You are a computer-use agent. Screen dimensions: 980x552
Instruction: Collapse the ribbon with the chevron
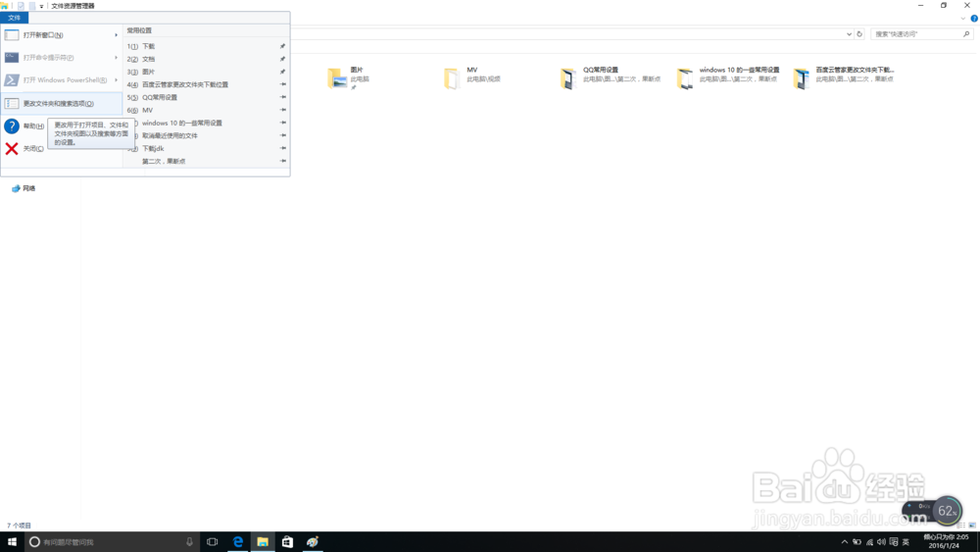click(x=963, y=18)
